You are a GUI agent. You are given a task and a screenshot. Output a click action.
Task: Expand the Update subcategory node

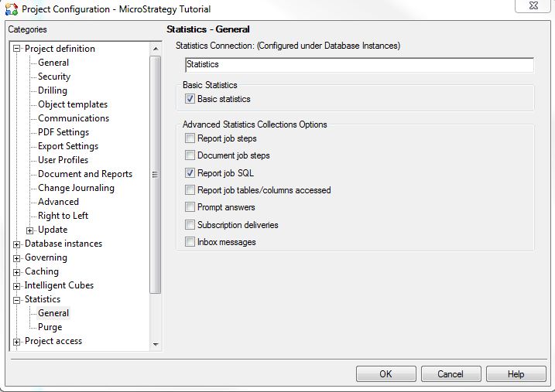pos(30,230)
